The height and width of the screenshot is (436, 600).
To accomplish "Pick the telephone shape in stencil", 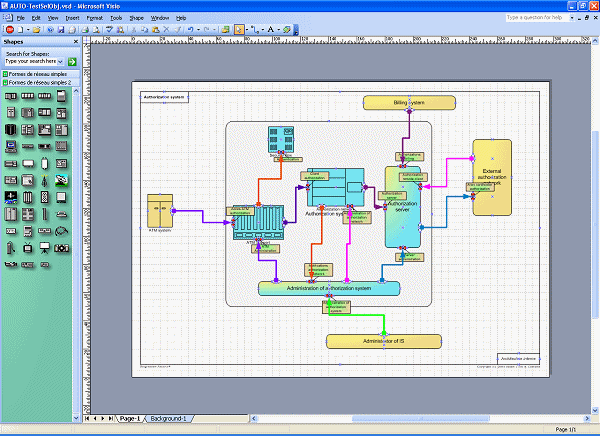I will [61, 214].
